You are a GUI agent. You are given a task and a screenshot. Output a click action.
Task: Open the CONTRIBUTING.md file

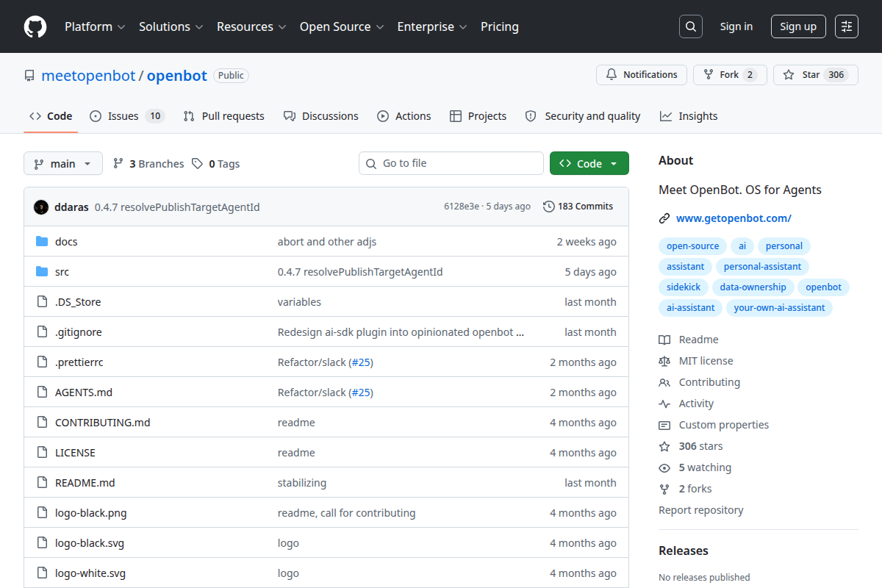pos(102,423)
